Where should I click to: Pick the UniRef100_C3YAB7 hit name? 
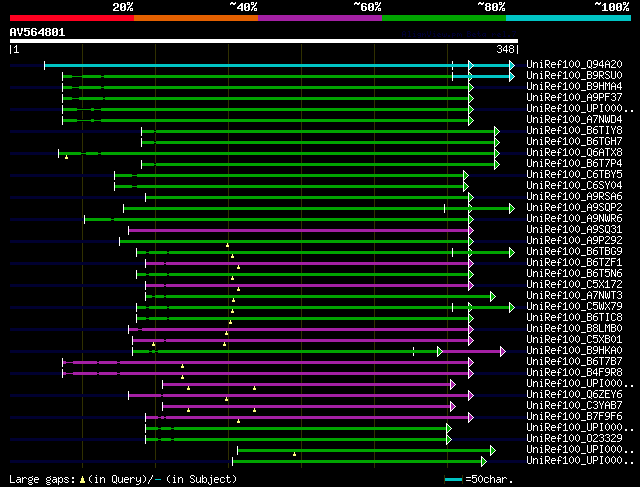click(574, 406)
